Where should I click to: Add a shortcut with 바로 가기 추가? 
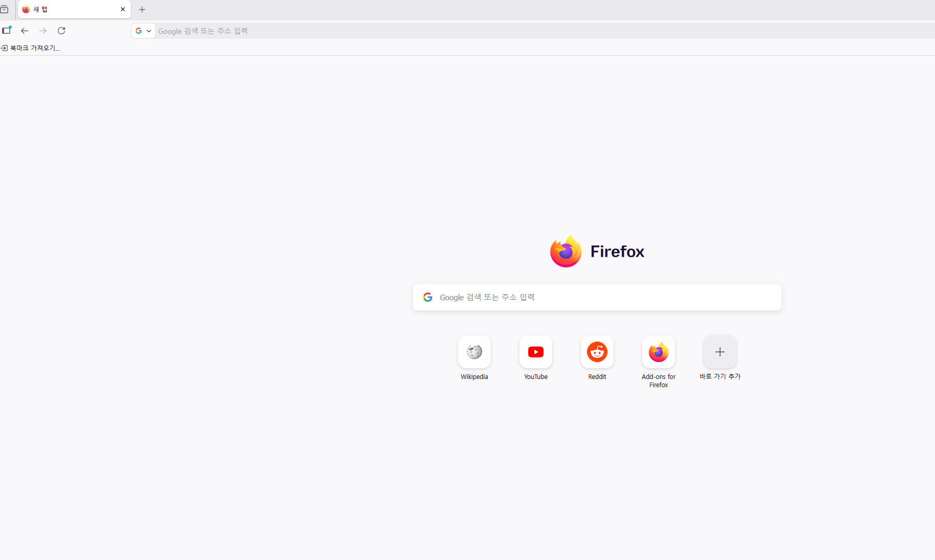[720, 352]
